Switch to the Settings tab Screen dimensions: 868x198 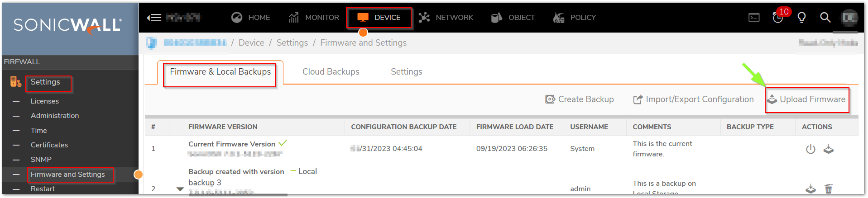(x=406, y=72)
